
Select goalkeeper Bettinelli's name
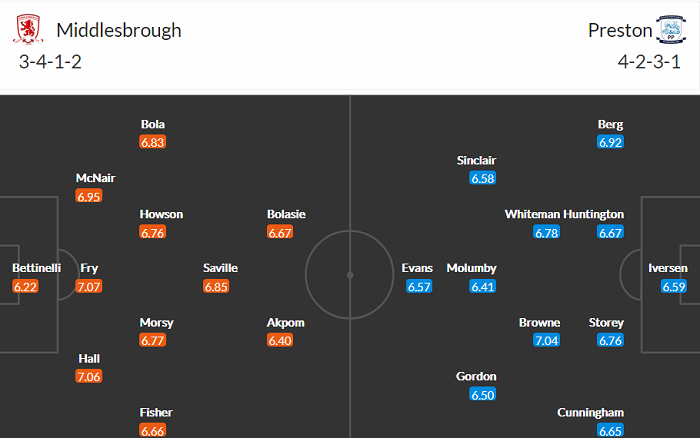pos(37,268)
